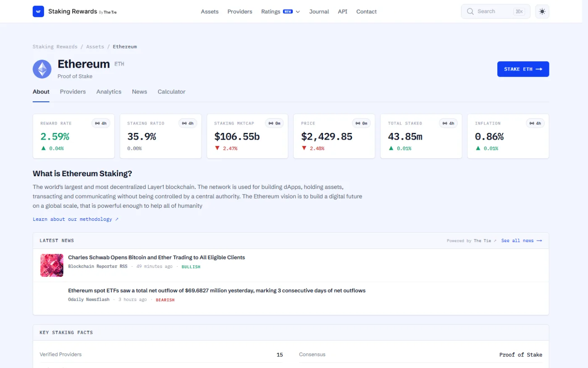Open The Tie powered-by link
Viewport: 588px width, 368px height.
(x=485, y=241)
